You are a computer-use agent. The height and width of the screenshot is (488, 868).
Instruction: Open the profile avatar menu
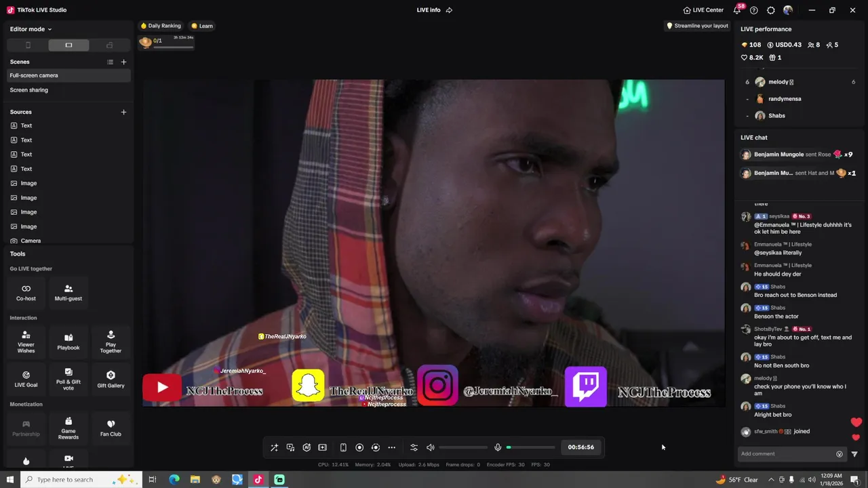pyautogui.click(x=788, y=10)
